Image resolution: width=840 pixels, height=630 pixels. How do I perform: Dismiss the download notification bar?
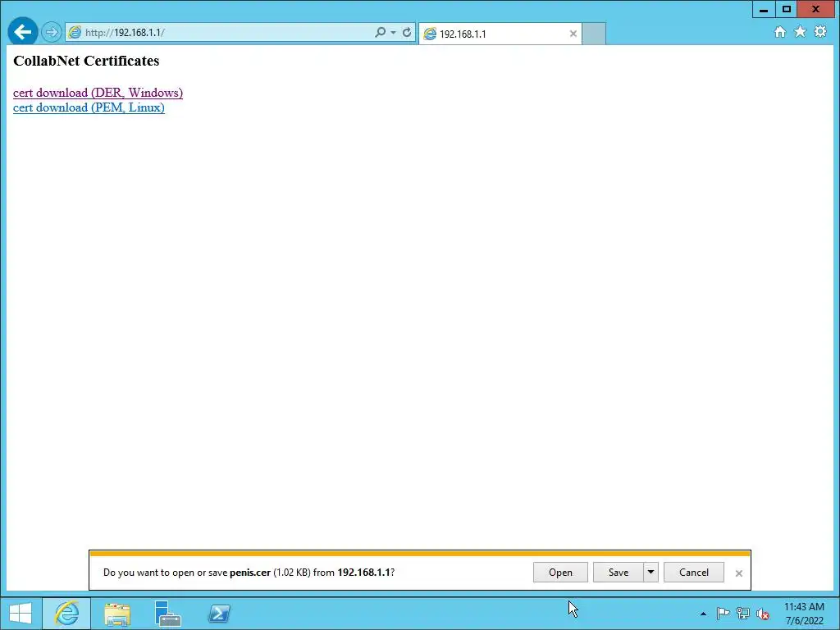[x=739, y=573]
